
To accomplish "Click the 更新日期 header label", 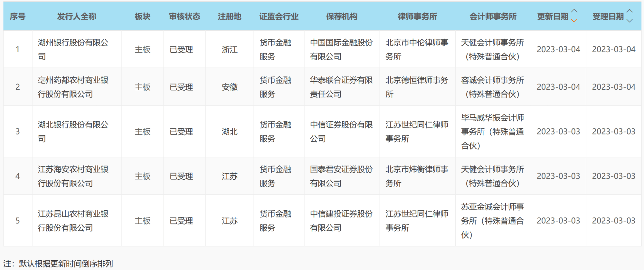I will click(x=553, y=16).
